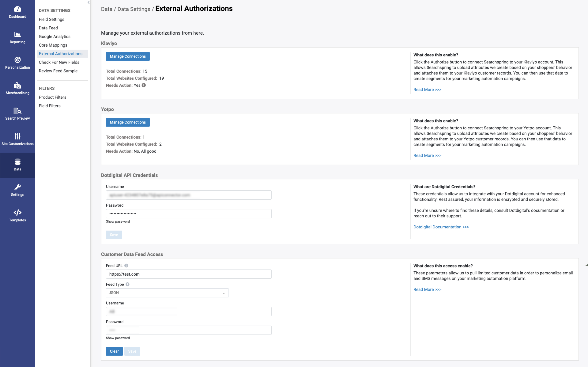This screenshot has width=588, height=367.
Task: Toggle Show password for Customer Data Feed
Action: 118,338
